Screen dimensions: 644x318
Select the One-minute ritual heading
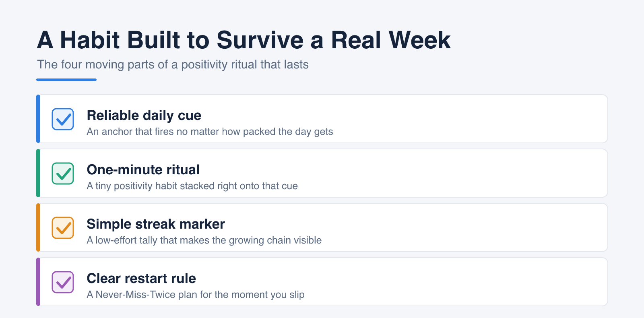pyautogui.click(x=143, y=170)
